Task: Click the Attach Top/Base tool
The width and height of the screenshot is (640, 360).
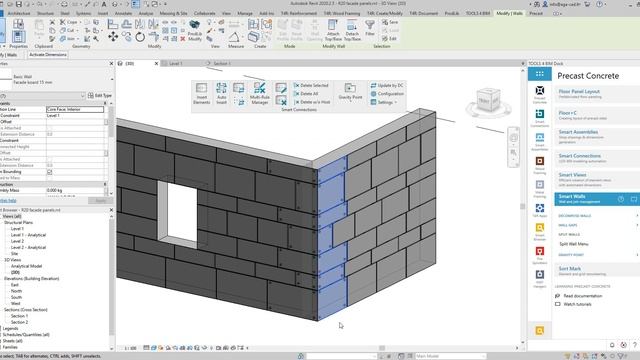Action: click(333, 30)
